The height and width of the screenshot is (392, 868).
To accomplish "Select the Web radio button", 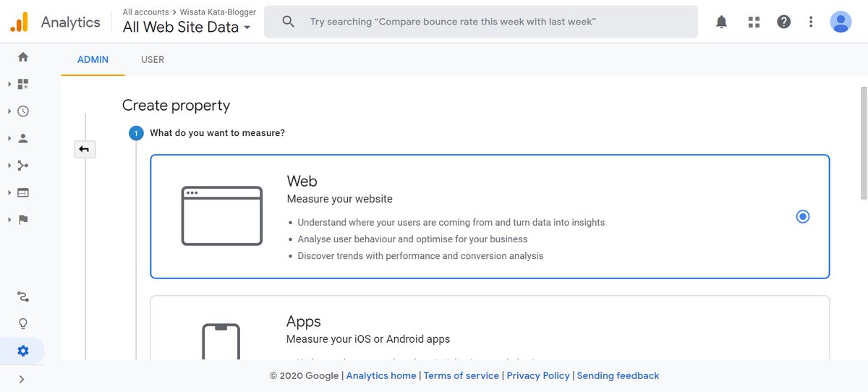I will [802, 216].
